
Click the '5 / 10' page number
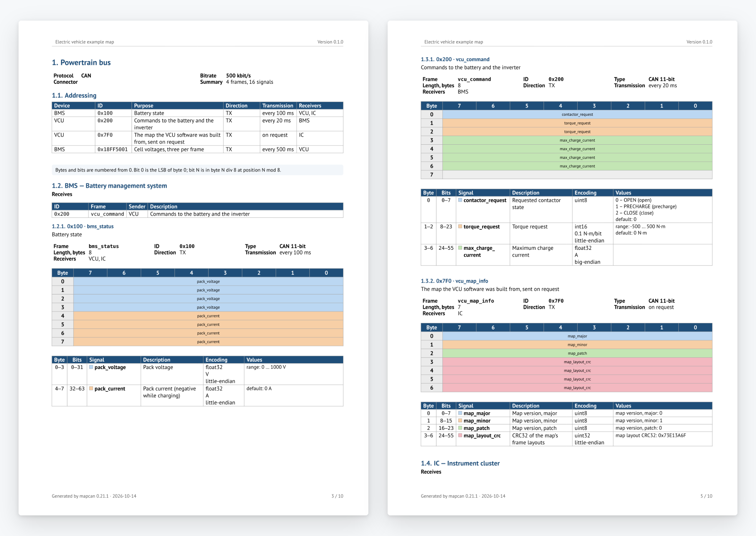point(706,496)
